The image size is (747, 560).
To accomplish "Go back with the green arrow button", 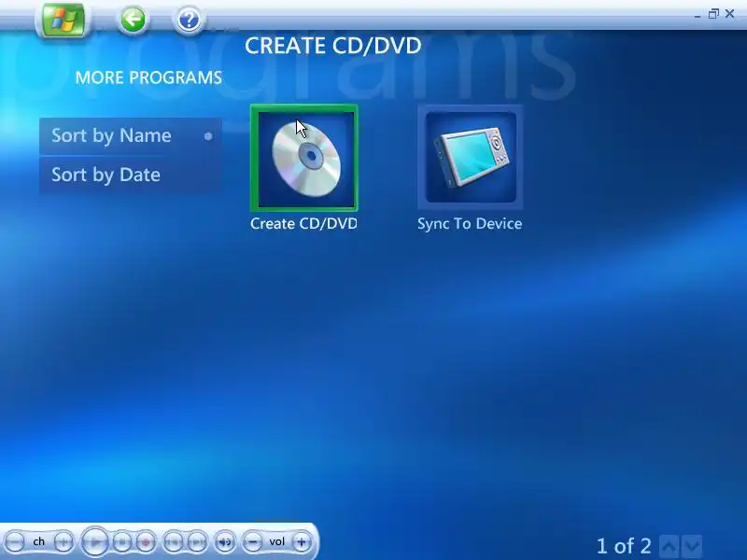I will click(x=132, y=20).
